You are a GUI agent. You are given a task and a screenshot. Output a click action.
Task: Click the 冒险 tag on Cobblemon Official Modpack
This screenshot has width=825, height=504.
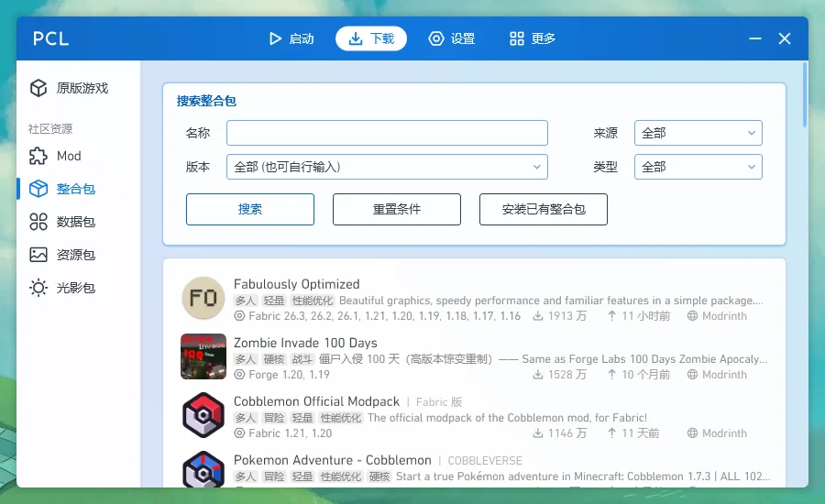[x=273, y=418]
